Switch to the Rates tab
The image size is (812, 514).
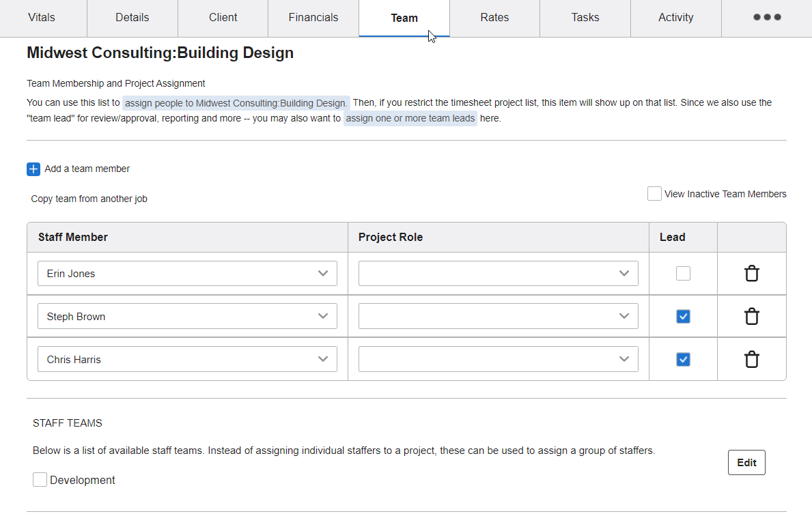494,18
